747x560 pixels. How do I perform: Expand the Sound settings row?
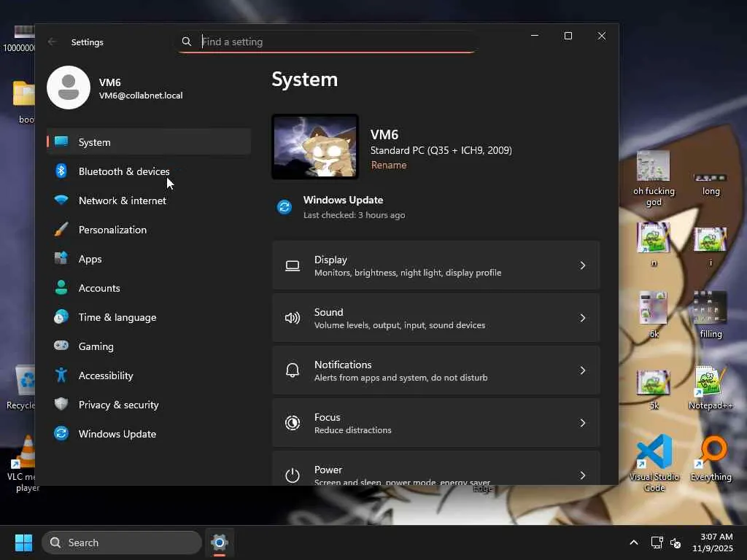[436, 318]
